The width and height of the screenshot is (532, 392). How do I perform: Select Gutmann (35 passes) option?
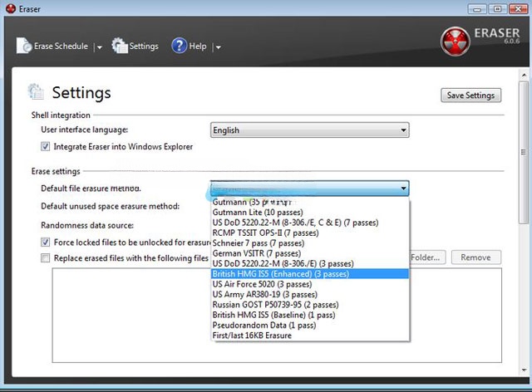click(x=310, y=202)
